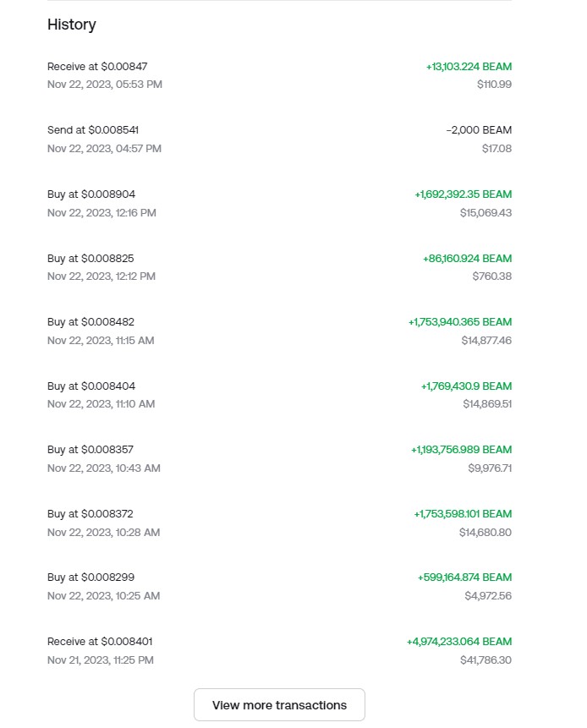
Task: Open the Receive at $0.00847 transaction
Action: (x=98, y=66)
